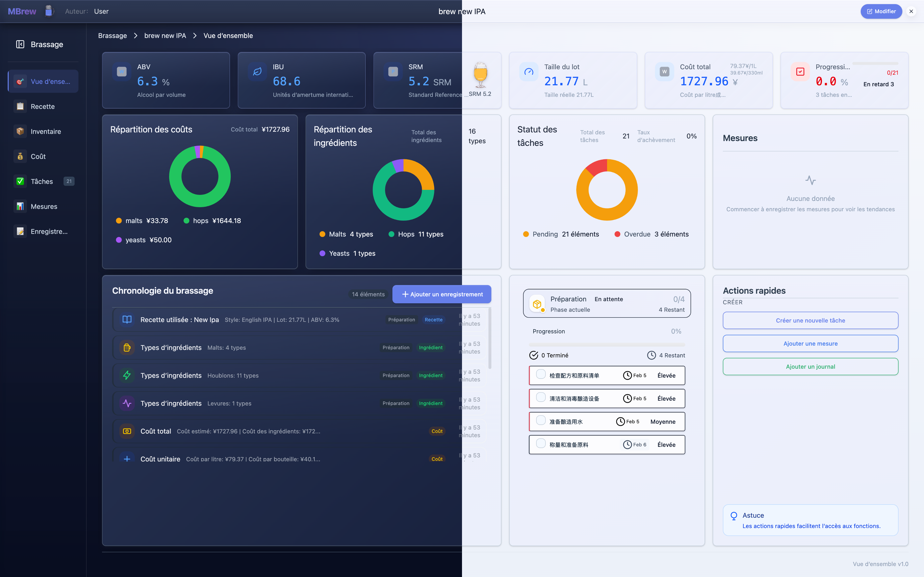Click chevron after Brassage in breadcrumb

pos(135,36)
